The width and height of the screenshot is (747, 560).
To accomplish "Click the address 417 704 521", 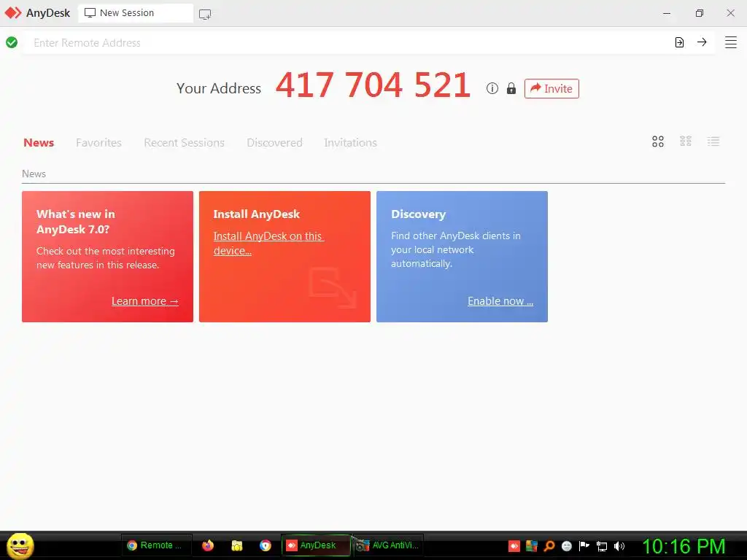I will (373, 85).
